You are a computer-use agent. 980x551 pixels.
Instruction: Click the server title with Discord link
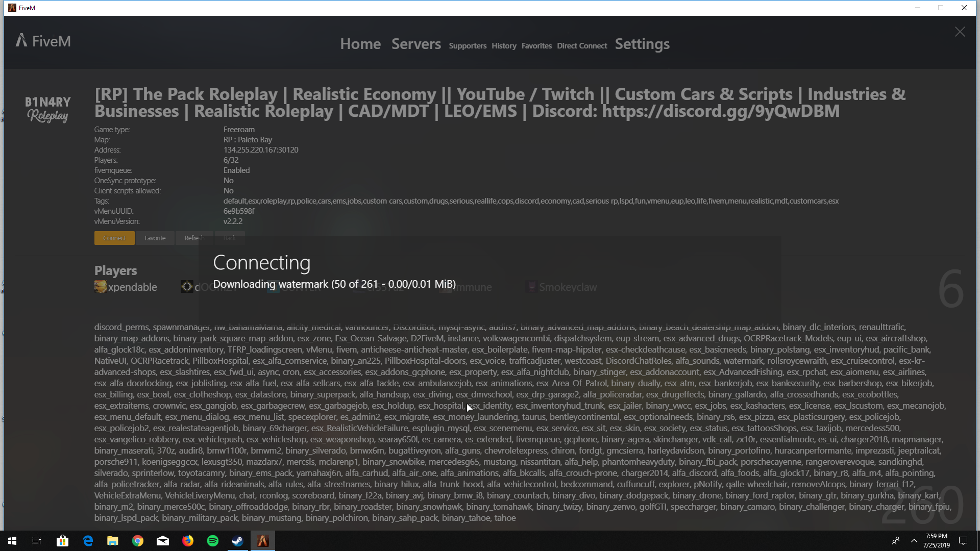(x=500, y=103)
